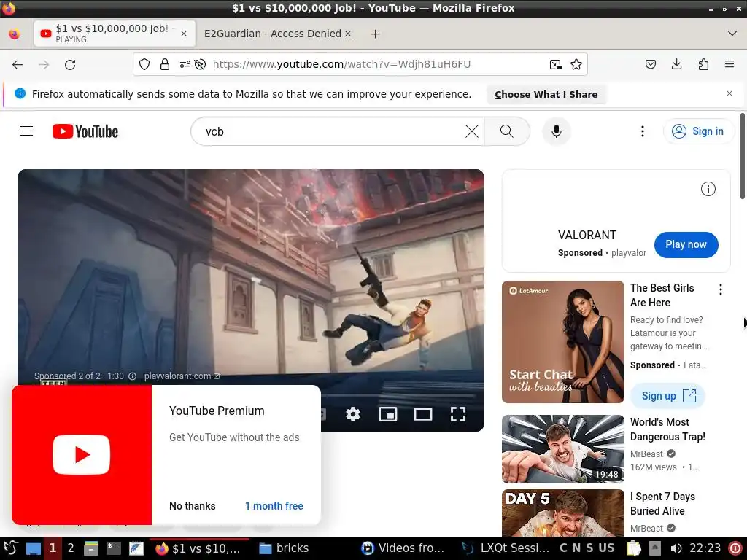Open clipboard tray icon
Screen dimensions: 747x560
[634, 548]
